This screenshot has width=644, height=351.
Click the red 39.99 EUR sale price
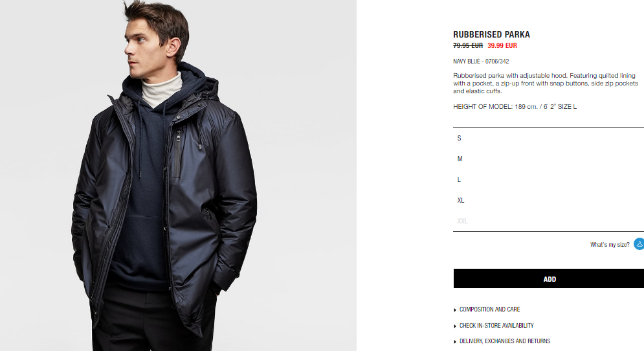click(x=502, y=45)
